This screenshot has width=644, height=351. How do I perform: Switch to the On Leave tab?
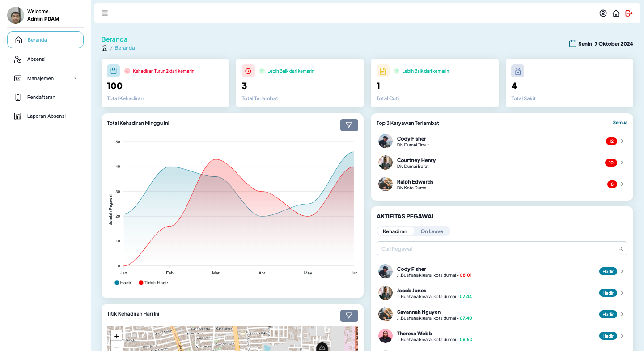432,231
